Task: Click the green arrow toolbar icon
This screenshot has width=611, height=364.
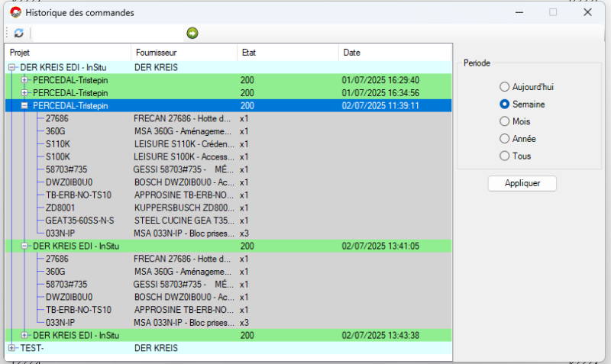Action: click(x=192, y=33)
